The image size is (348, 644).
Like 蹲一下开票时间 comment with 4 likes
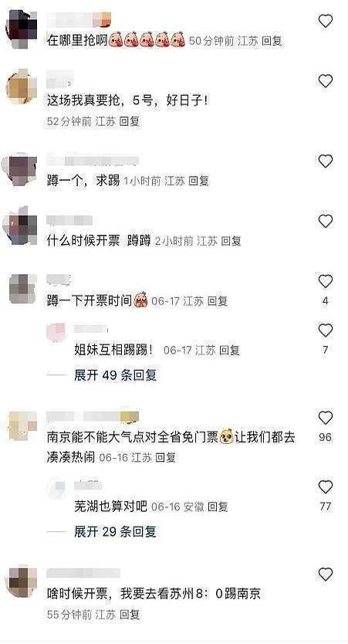point(325,281)
